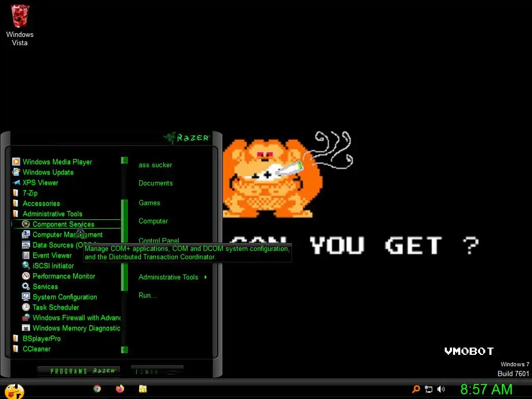The width and height of the screenshot is (532, 399).
Task: Click the 8:57 AM clock
Action: point(486,389)
